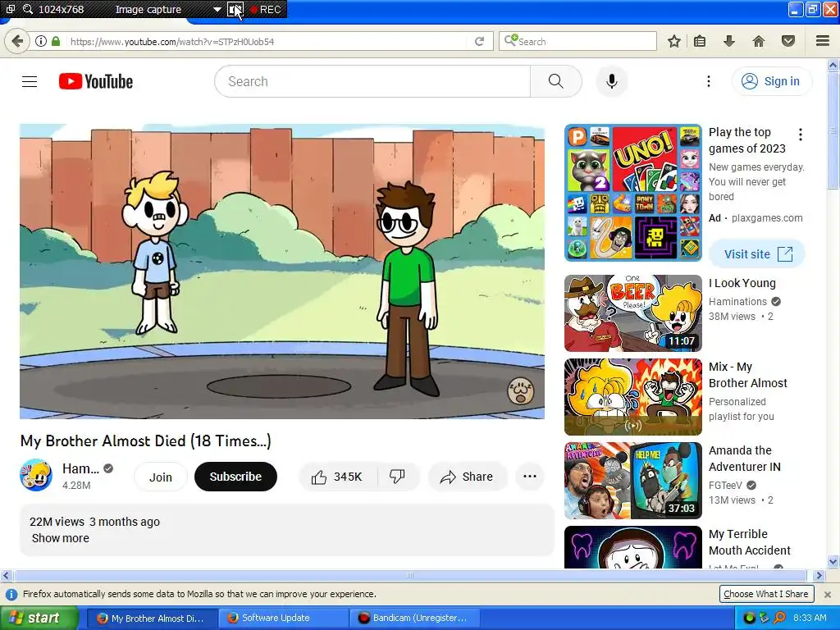Show bookmarks list icon in Firefox toolbar

[700, 41]
